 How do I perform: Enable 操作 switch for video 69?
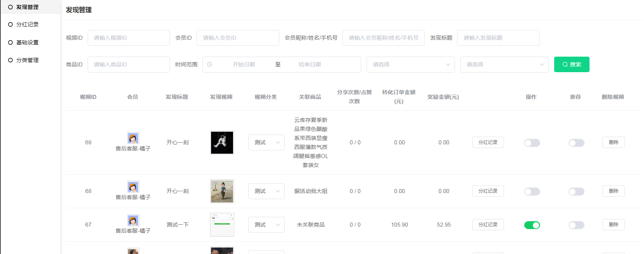[x=532, y=143]
